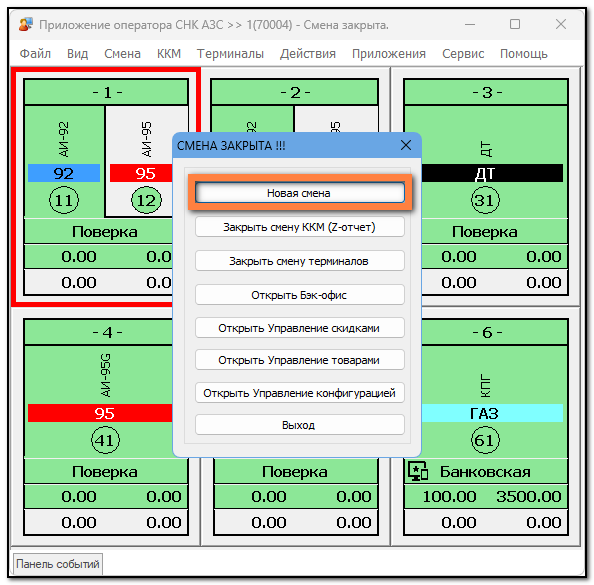Viewport: 594px width, 585px height.
Task: Click the 3500.00 amount on dispenser 6
Action: (x=529, y=496)
